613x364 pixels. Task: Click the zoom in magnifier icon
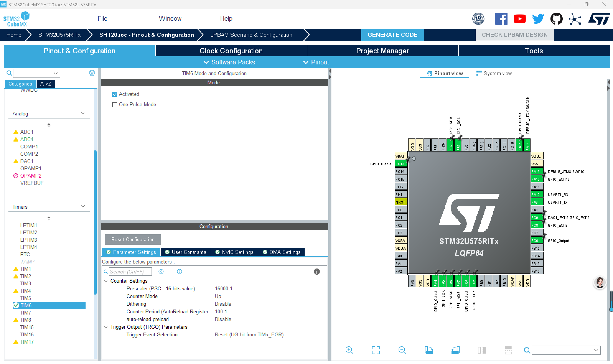(349, 350)
